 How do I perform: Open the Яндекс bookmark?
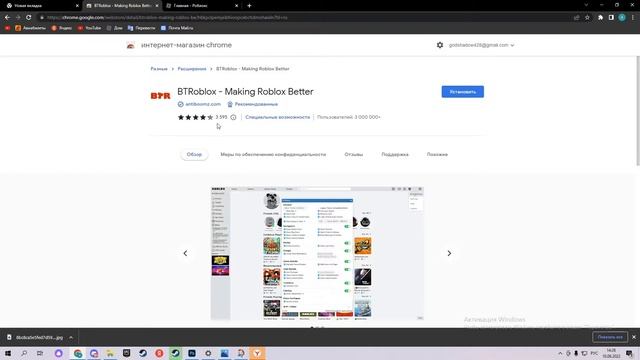(x=62, y=28)
